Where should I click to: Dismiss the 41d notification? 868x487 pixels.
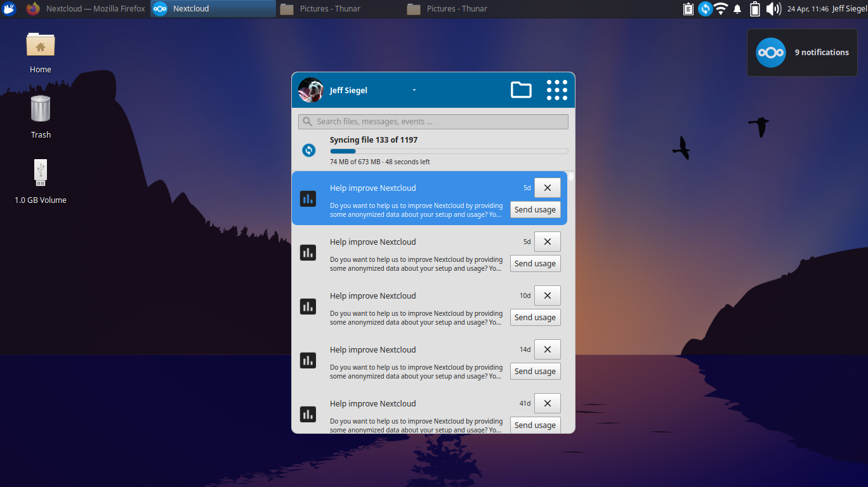tap(548, 403)
